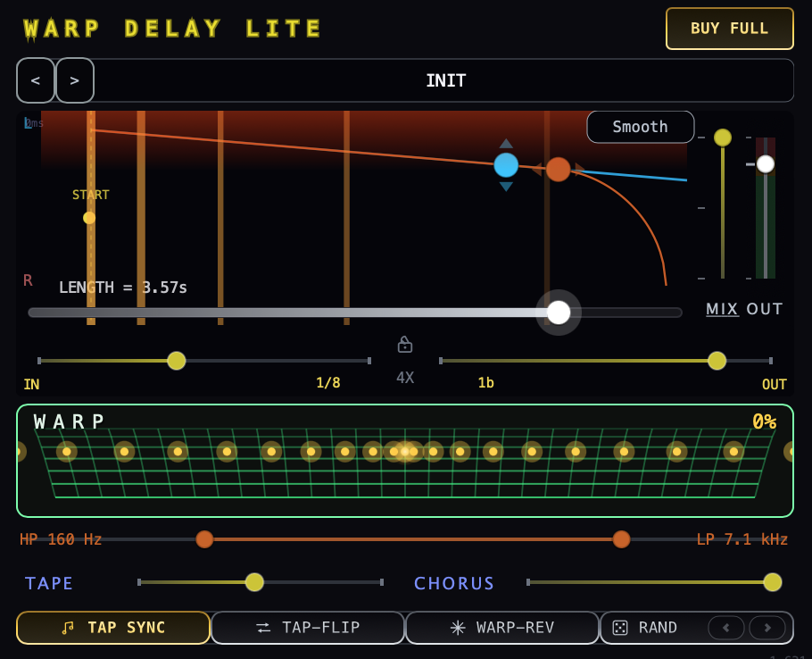Click the 1/8 time division value
Screen dimensions: 812x659
(x=328, y=383)
